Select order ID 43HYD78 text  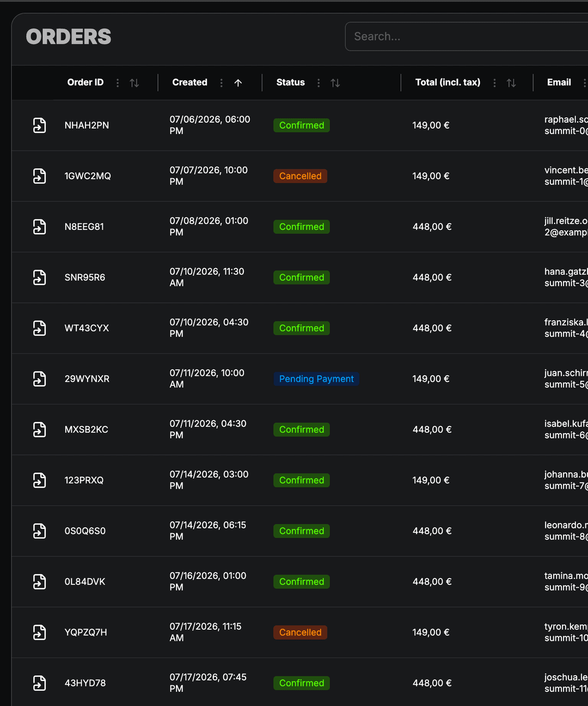tap(85, 683)
